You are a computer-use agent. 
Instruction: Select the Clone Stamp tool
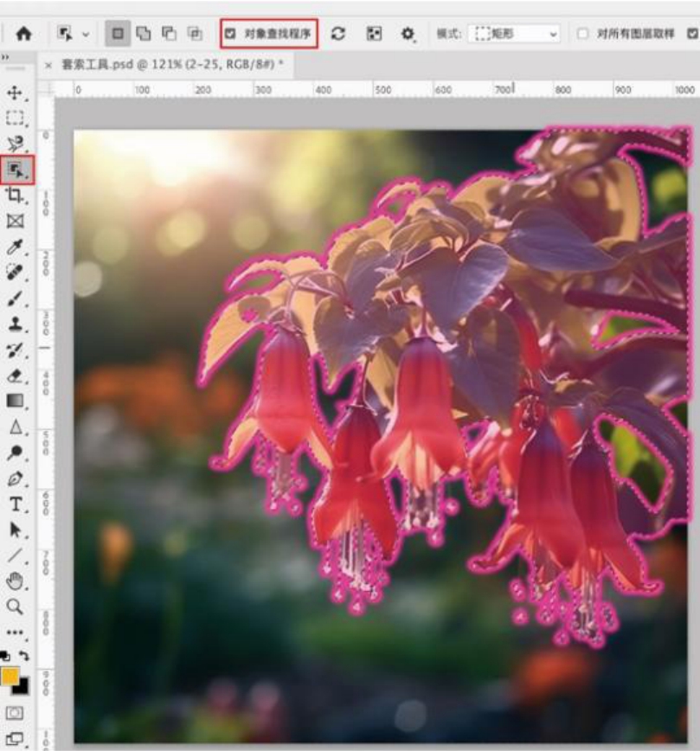pos(15,324)
